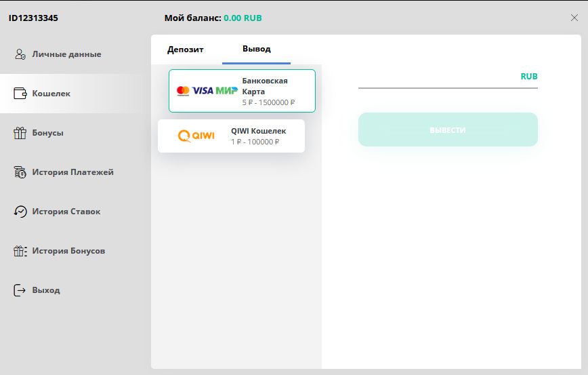Click the Mastercard logo
This screenshot has width=588, height=375.
pos(182,91)
